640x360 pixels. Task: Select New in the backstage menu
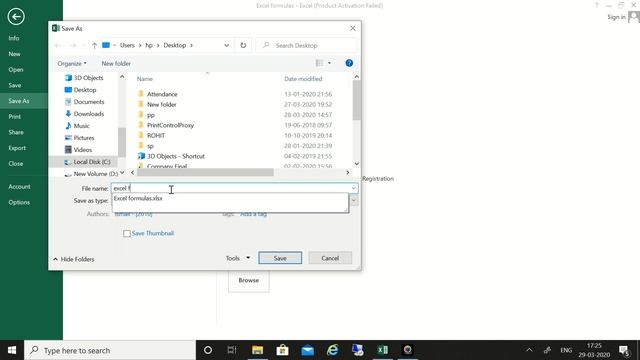14,54
